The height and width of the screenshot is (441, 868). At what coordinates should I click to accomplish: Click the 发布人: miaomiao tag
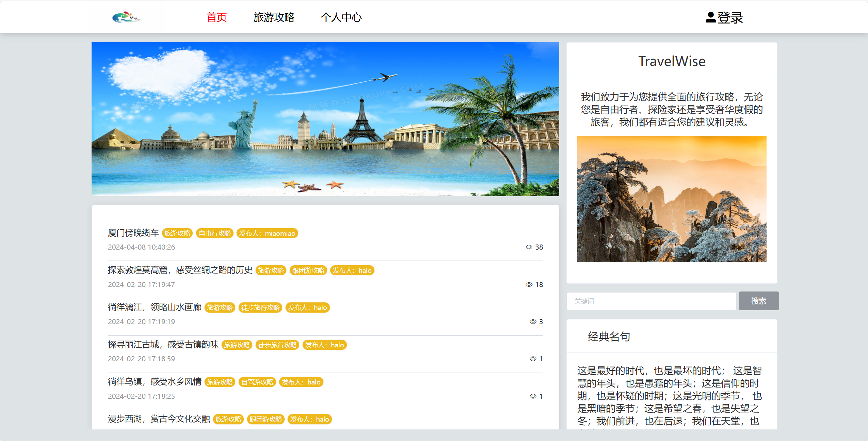tap(267, 233)
